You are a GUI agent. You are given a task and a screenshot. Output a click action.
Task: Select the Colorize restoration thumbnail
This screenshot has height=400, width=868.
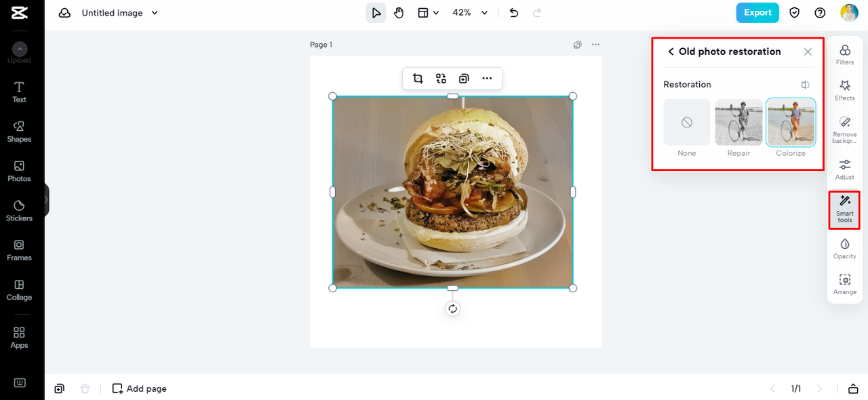coord(791,123)
